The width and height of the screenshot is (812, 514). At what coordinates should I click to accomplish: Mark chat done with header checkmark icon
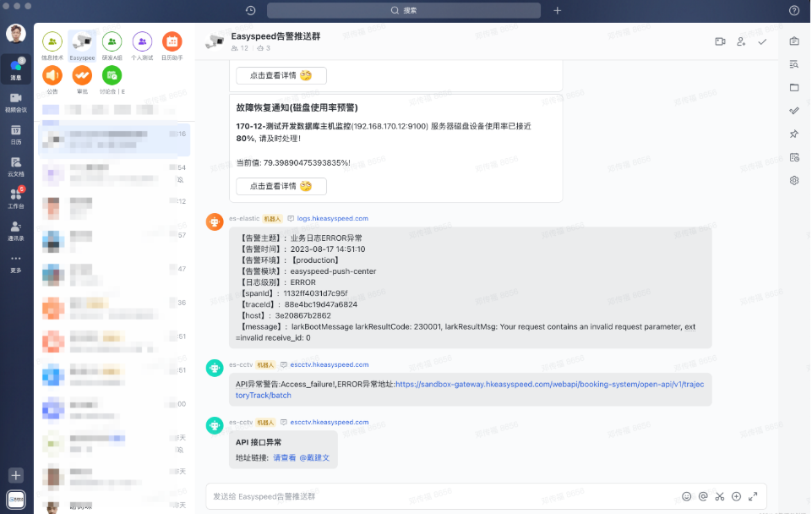[x=762, y=42]
